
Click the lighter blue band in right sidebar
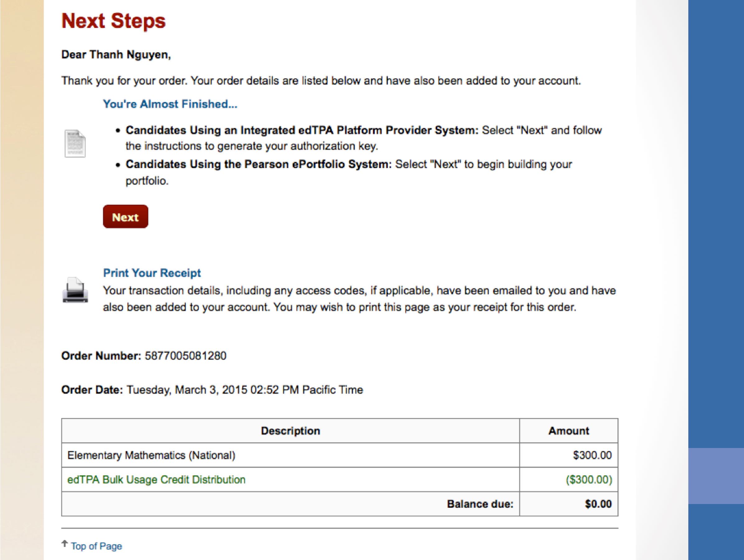click(716, 476)
